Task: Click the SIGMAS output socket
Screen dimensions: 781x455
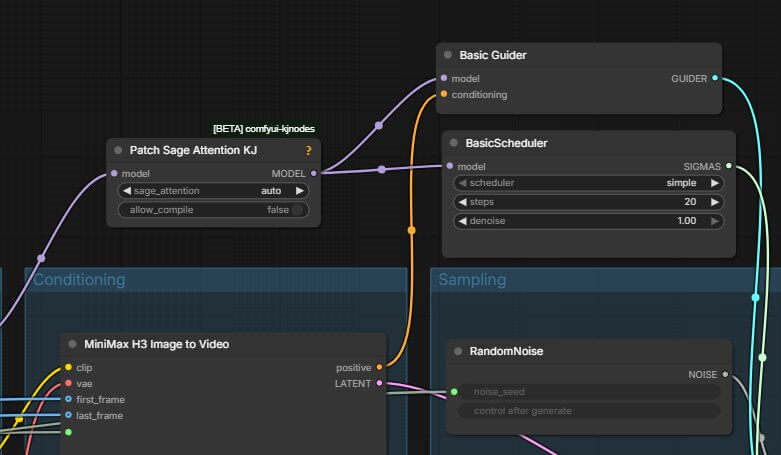Action: (x=729, y=166)
